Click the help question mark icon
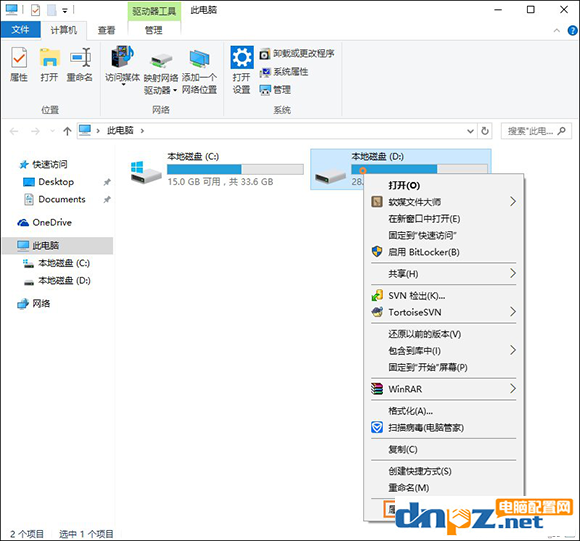This screenshot has height=541, width=580. pos(572,30)
